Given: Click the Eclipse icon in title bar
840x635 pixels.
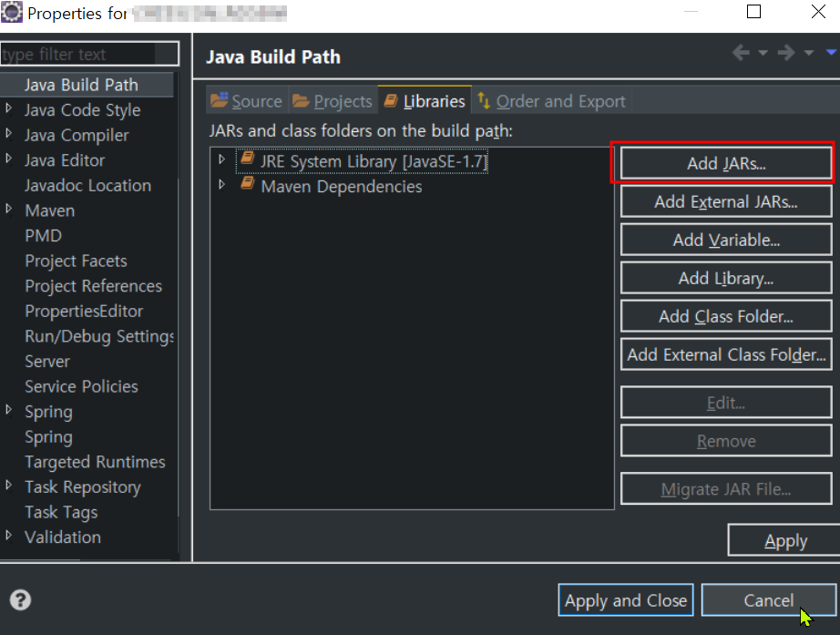Looking at the screenshot, I should point(11,12).
